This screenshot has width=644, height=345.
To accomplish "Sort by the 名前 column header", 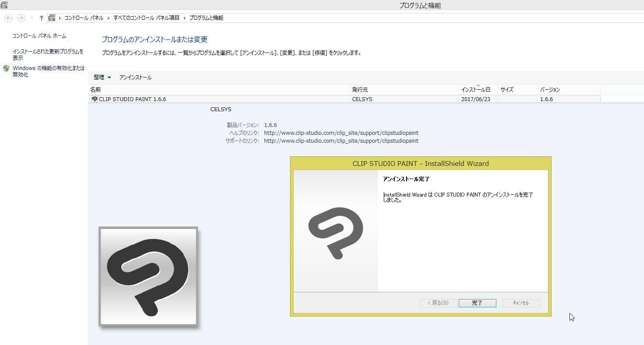I will [x=219, y=90].
